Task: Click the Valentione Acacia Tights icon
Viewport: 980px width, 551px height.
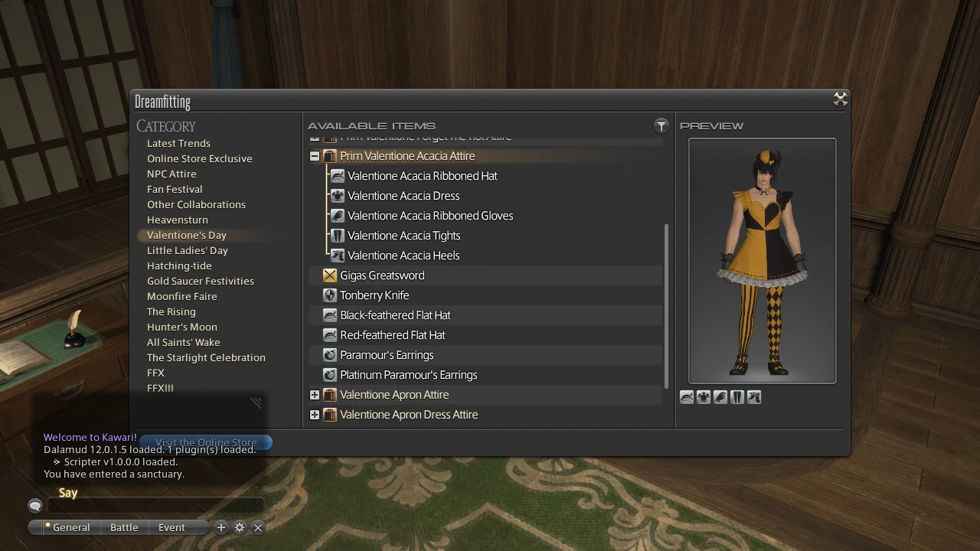Action: point(338,236)
